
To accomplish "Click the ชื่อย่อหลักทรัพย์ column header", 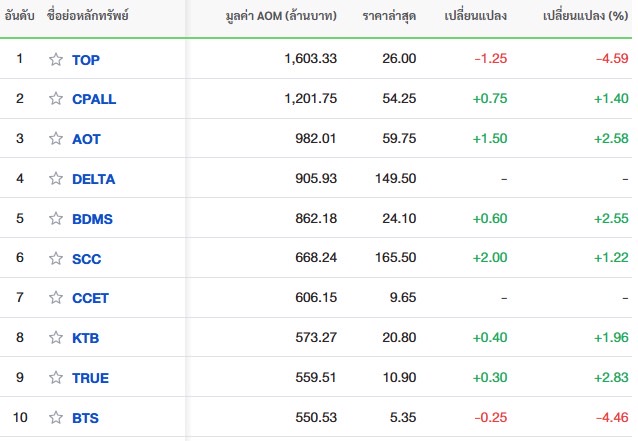I will [87, 15].
